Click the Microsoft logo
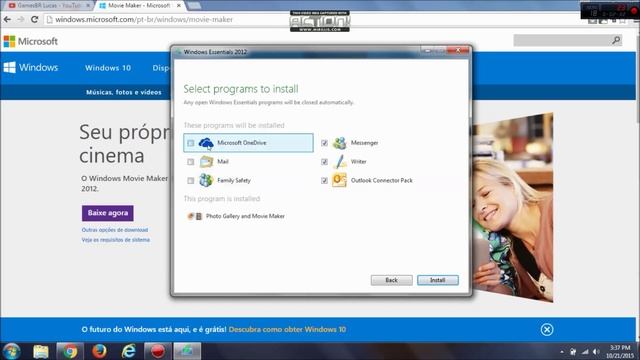Screen dimensions: 640x360 tap(31, 41)
